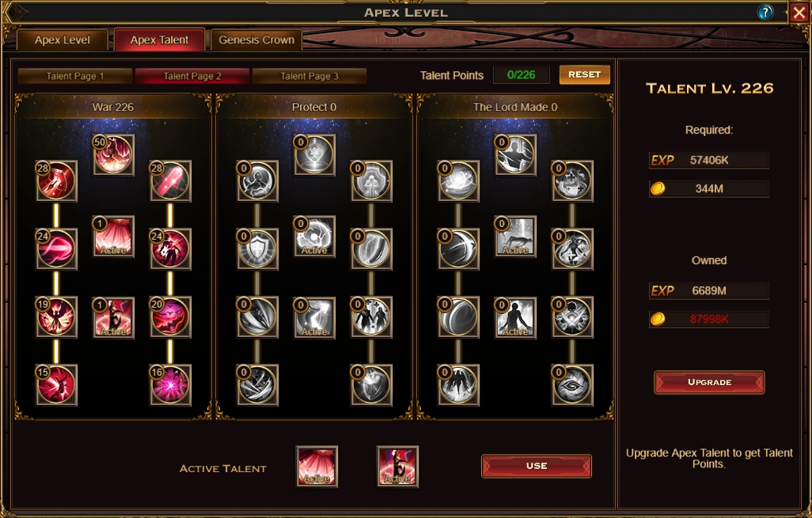Open the Genesis Crown tab
This screenshot has width=812, height=518.
pos(256,40)
